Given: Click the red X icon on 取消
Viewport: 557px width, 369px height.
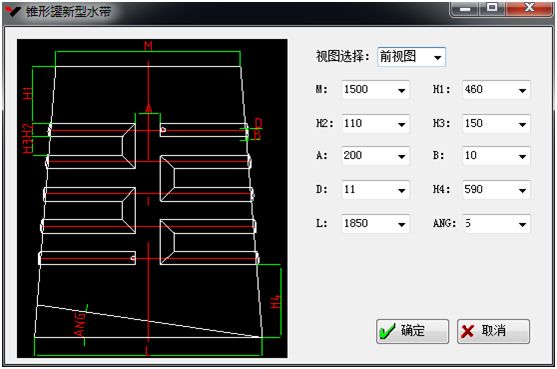Looking at the screenshot, I should click(467, 331).
